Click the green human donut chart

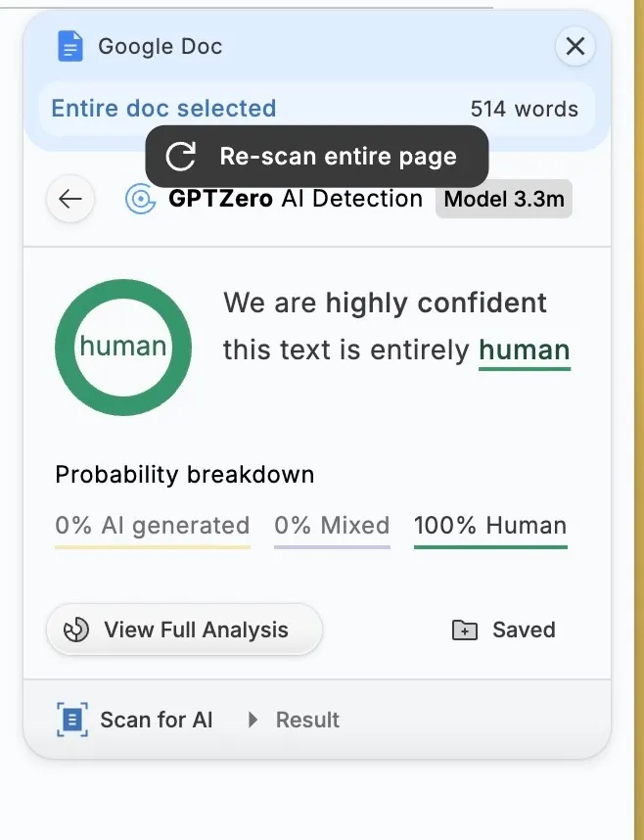[123, 347]
